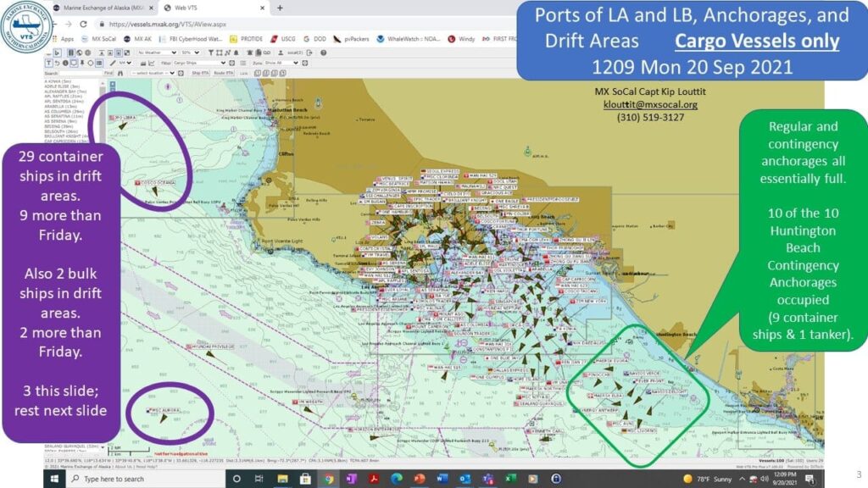Click the pushpin marker tool

(82, 63)
